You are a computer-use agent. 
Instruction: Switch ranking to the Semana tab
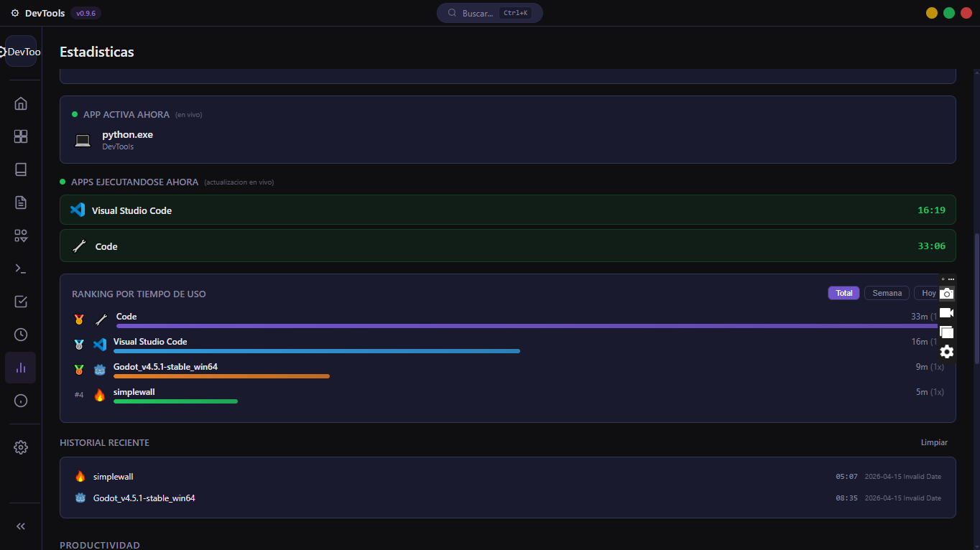887,293
